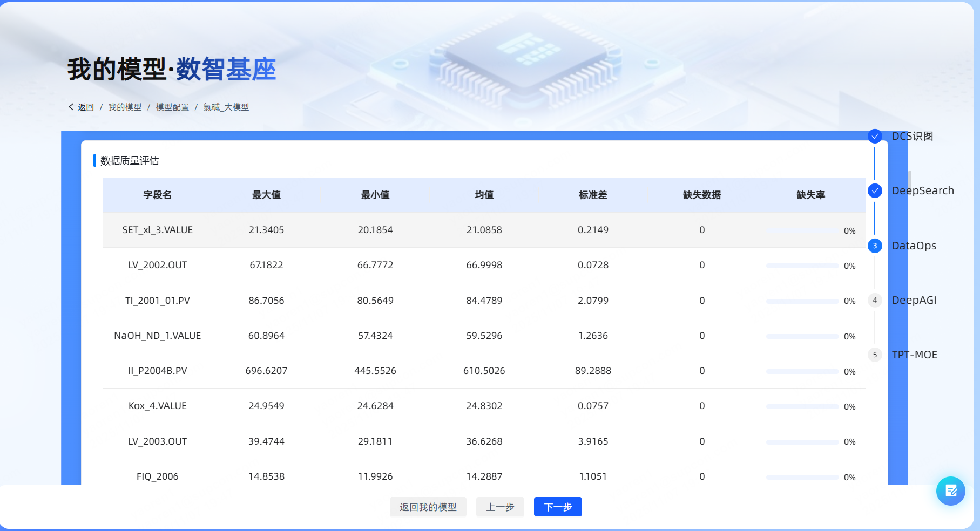
Task: Select step 4 DeepAGI circle
Action: (x=875, y=301)
